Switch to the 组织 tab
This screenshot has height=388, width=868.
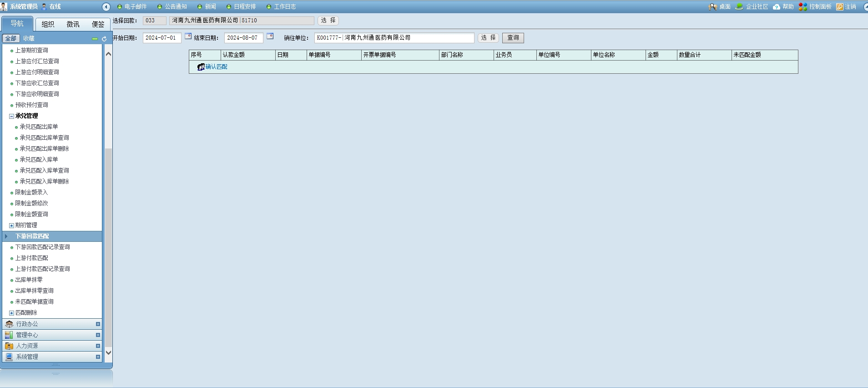pos(48,25)
